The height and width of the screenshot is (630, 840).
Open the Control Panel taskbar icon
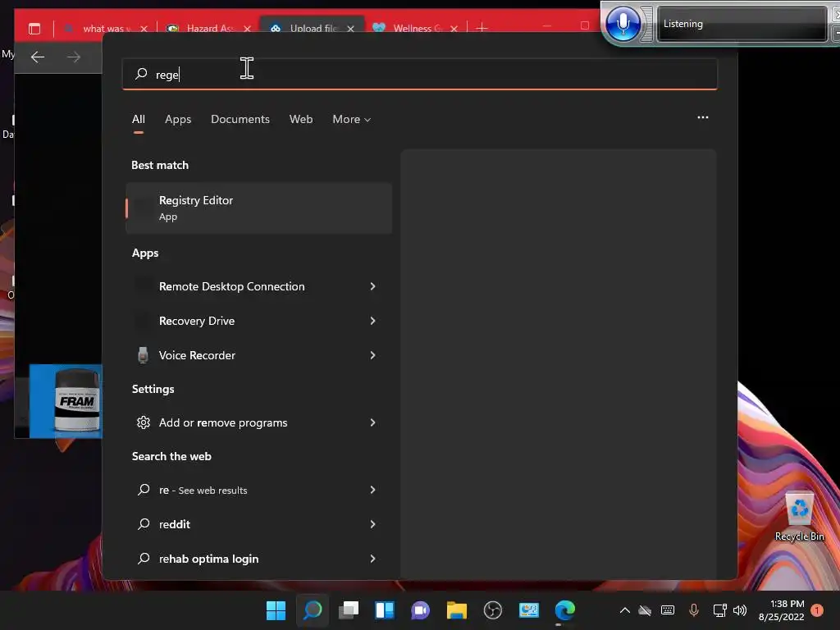pos(529,610)
